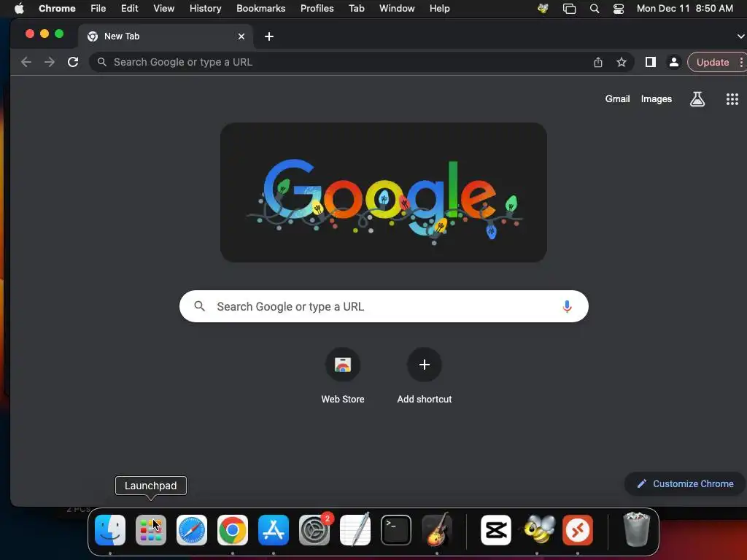Image resolution: width=747 pixels, height=560 pixels.
Task: Open Control Center in the menu bar
Action: click(x=619, y=9)
